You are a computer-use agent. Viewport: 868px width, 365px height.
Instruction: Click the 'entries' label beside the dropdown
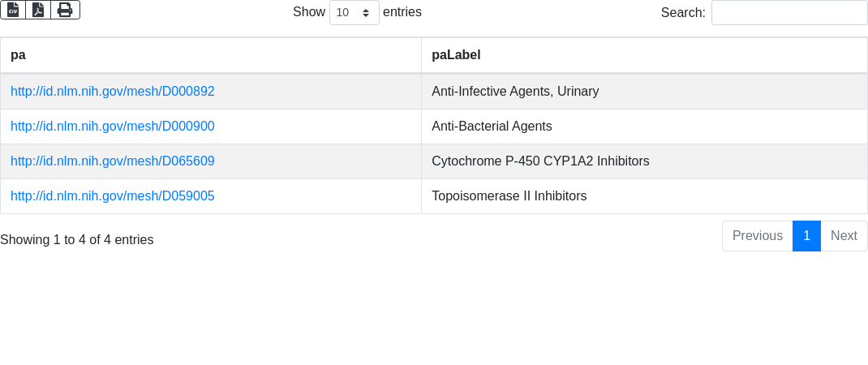(402, 12)
